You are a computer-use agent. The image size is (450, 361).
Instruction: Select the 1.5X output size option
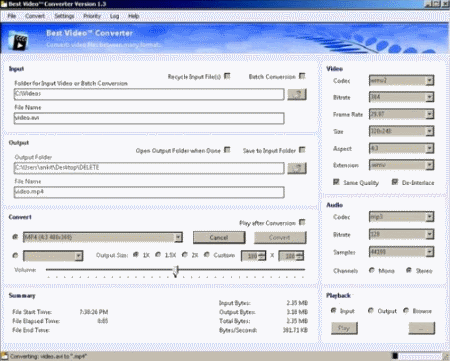(x=158, y=255)
